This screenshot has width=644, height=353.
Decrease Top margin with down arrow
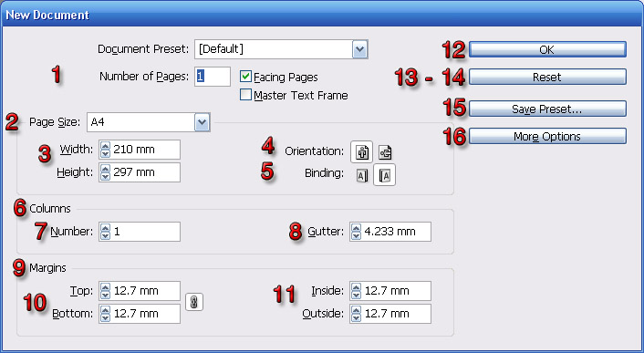click(105, 296)
